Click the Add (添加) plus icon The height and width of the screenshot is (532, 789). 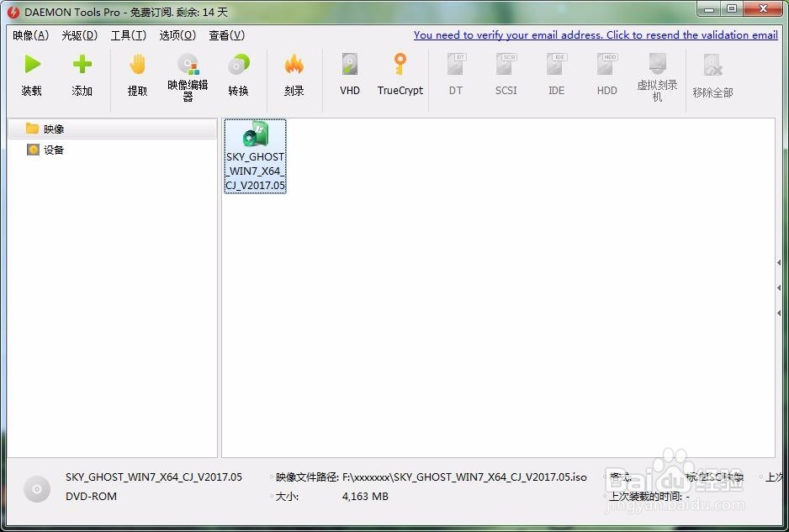(x=82, y=64)
